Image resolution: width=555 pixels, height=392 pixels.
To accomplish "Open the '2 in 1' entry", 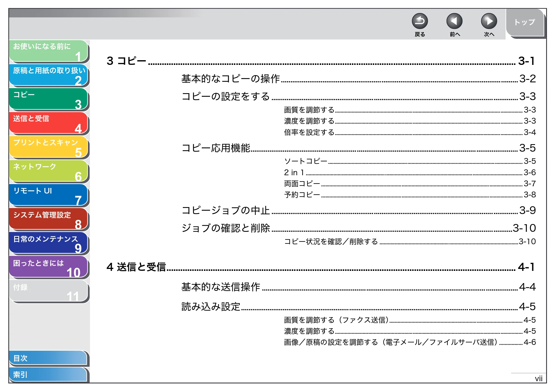I will (x=410, y=172).
